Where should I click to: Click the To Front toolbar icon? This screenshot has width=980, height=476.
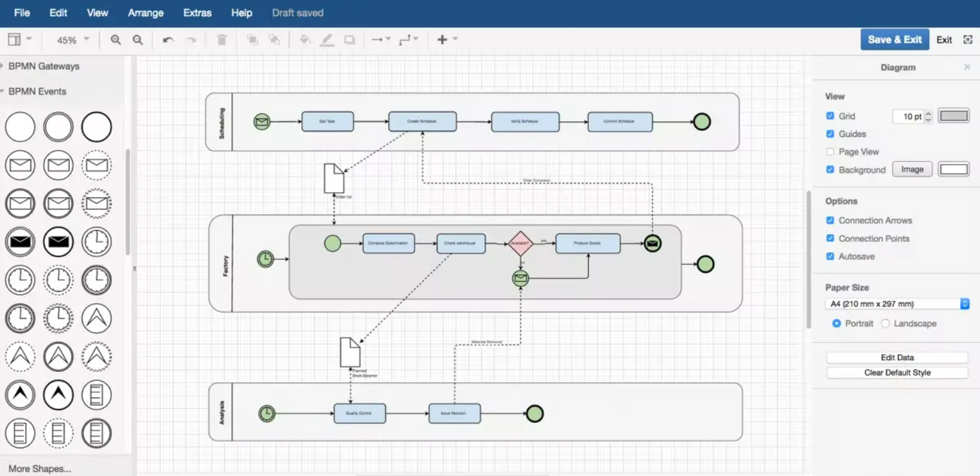(x=253, y=40)
